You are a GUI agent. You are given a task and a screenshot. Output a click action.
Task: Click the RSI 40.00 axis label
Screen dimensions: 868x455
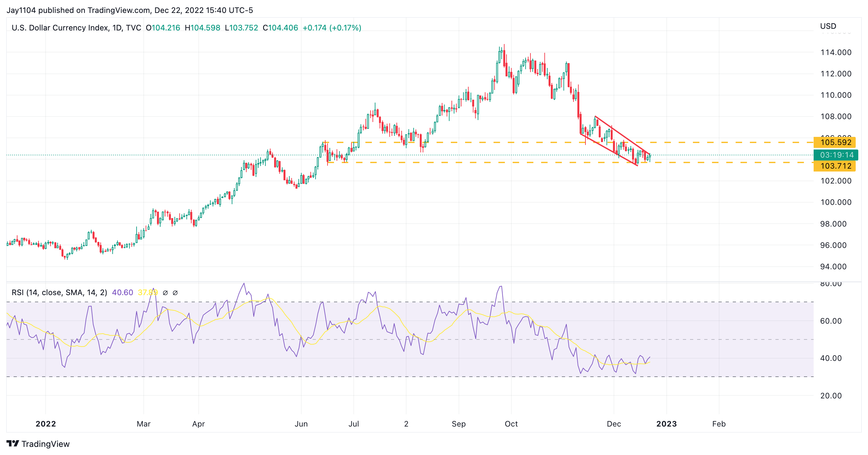831,358
